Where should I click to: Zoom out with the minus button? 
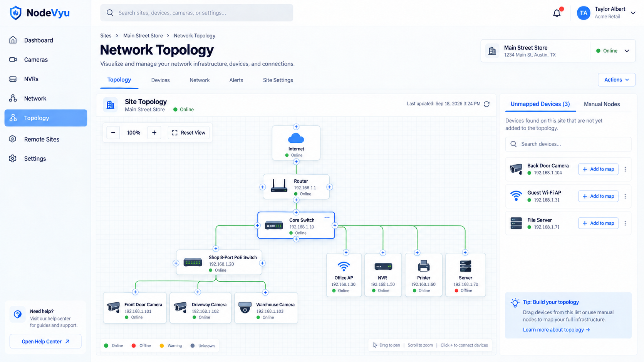(113, 133)
